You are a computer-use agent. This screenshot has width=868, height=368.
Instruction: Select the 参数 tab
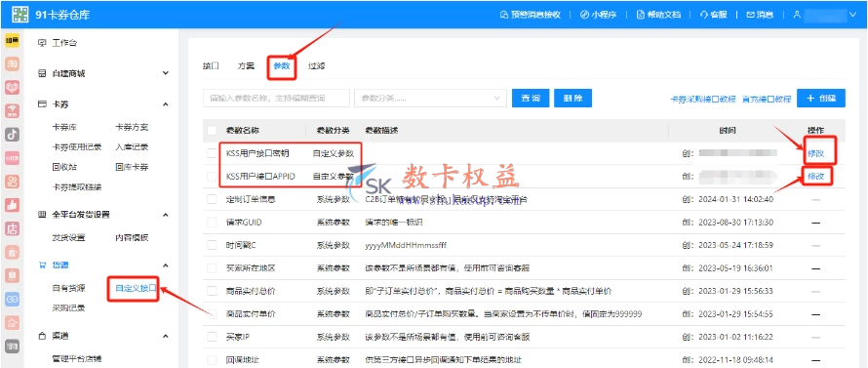click(x=281, y=66)
